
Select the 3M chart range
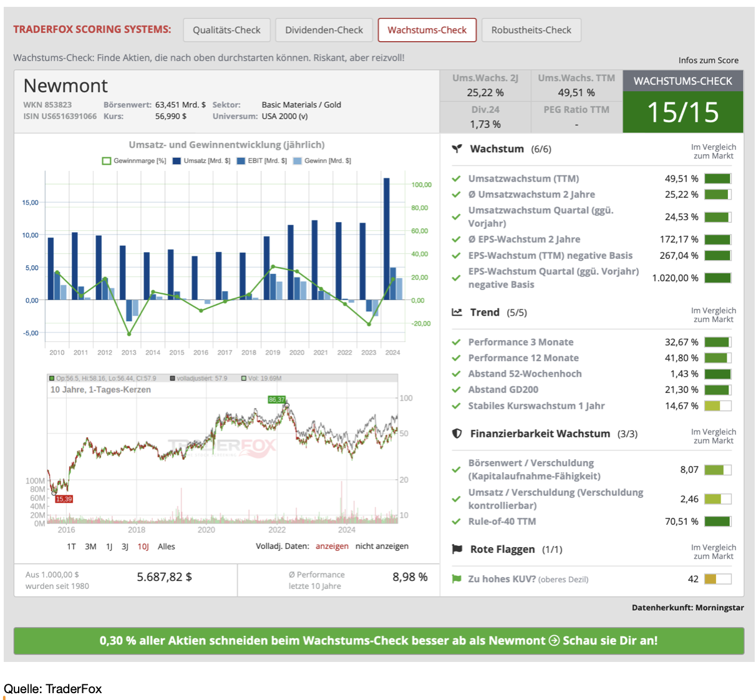coord(91,547)
